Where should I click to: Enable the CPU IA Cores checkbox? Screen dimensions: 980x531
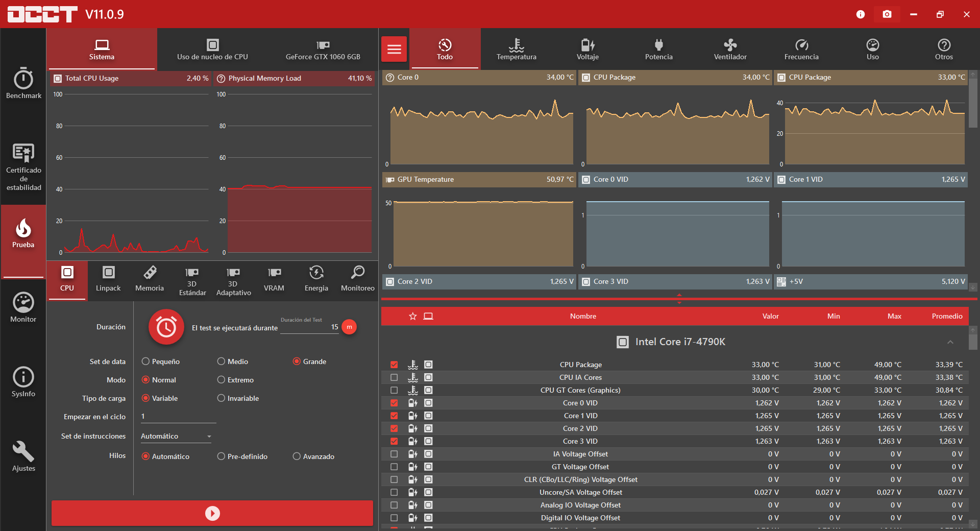pos(394,377)
